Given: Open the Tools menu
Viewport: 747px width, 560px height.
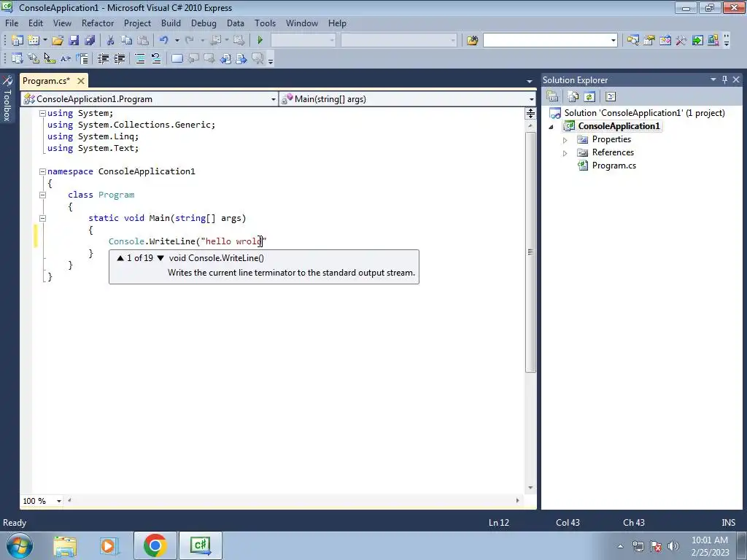Looking at the screenshot, I should pyautogui.click(x=265, y=23).
